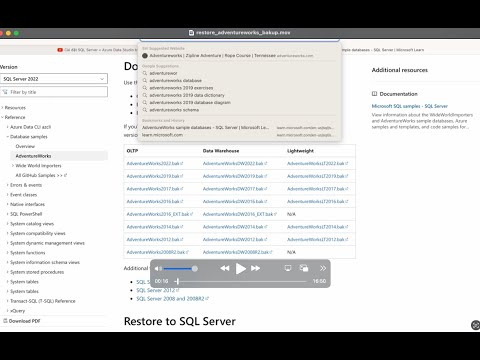This screenshot has height=360, width=480.
Task: Download AdventureWorks2014.bak OLTP file
Action: pos(155,227)
